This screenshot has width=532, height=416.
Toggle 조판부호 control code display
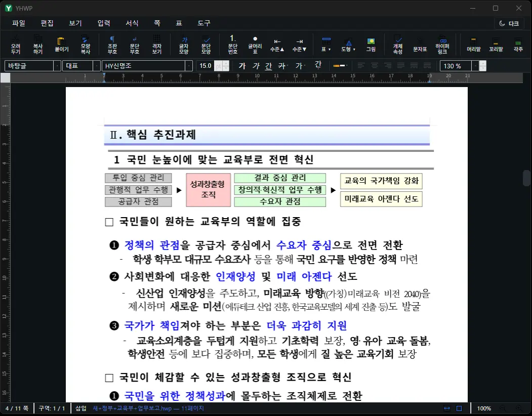pos(112,45)
